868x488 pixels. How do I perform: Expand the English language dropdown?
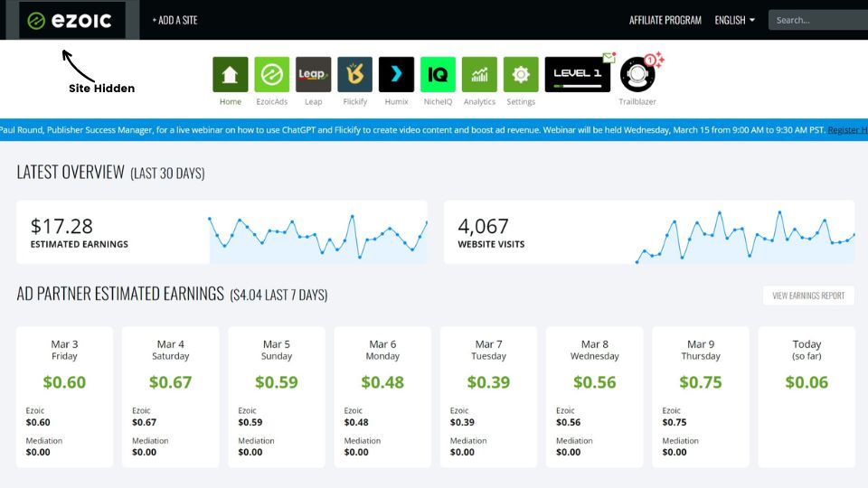734,21
